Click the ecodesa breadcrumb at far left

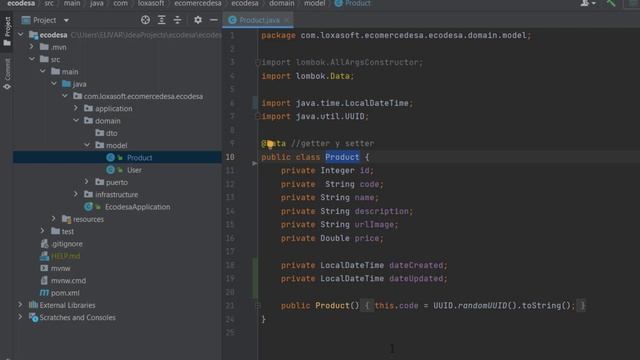[21, 4]
